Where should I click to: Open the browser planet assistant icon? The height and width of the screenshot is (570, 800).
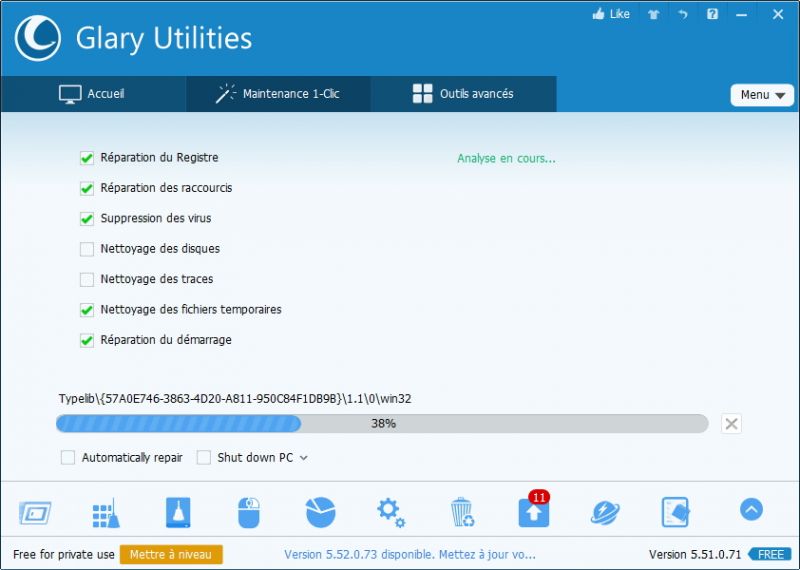605,513
